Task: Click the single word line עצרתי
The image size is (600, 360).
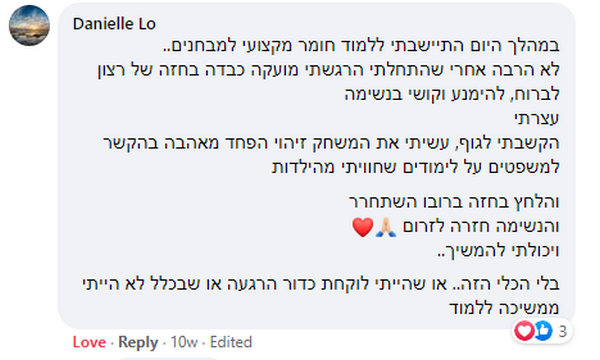Action: (x=537, y=119)
